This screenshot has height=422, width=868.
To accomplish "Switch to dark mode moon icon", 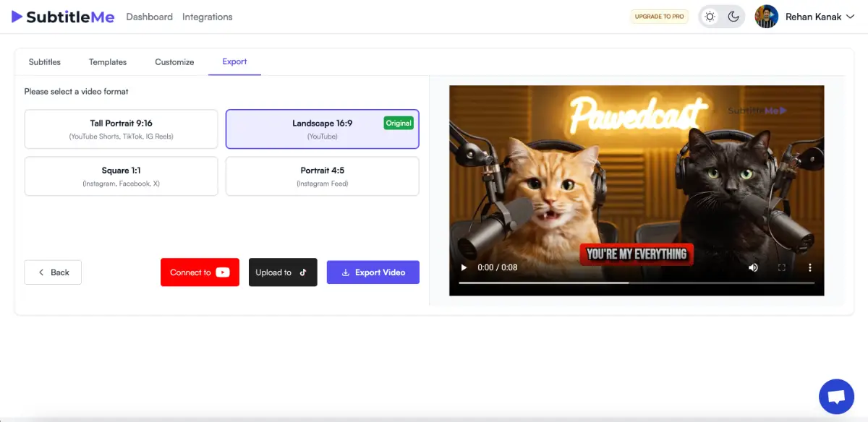I will coord(733,17).
